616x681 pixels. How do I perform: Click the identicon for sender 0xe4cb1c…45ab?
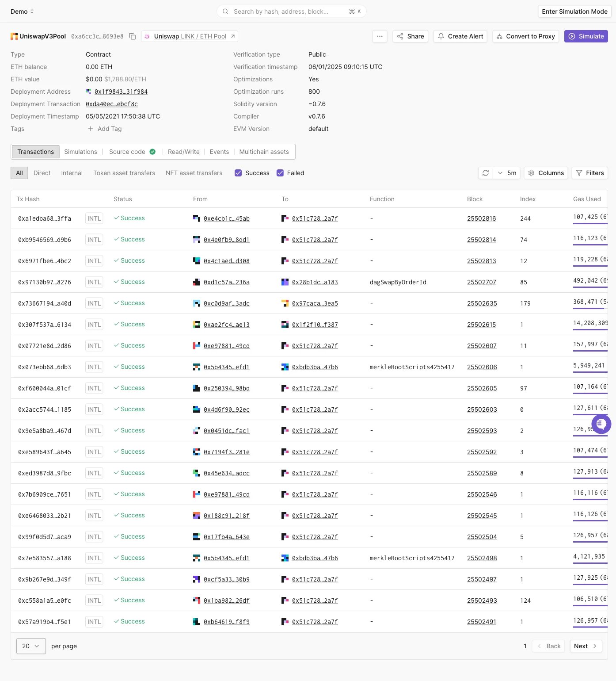click(x=197, y=218)
